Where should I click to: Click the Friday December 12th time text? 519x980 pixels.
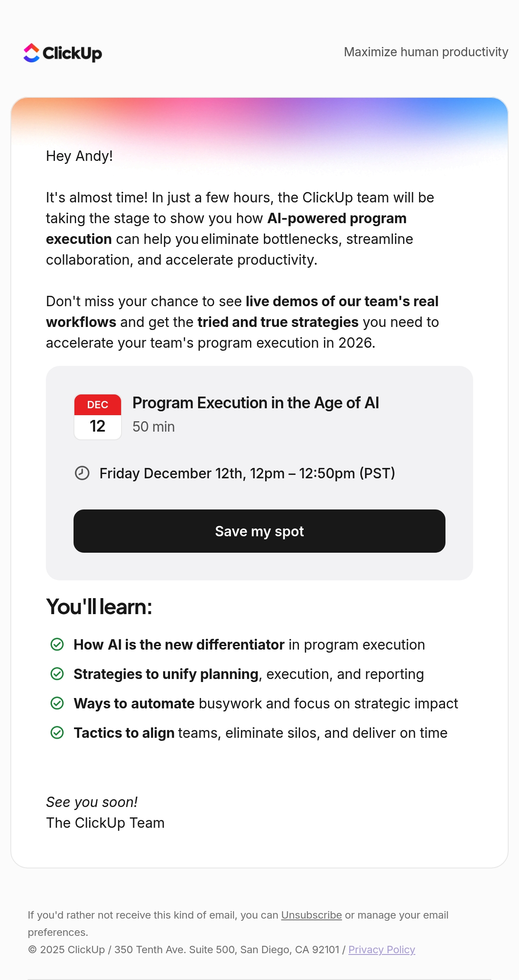[247, 474]
